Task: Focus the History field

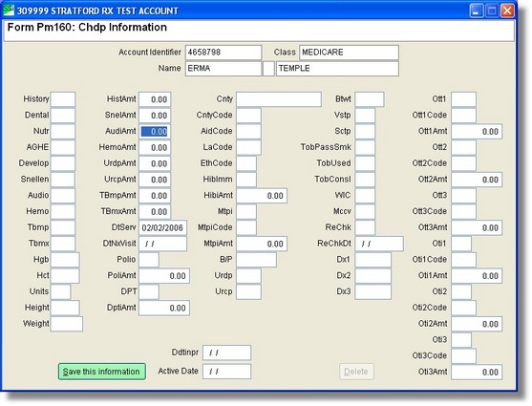Action: [63, 99]
